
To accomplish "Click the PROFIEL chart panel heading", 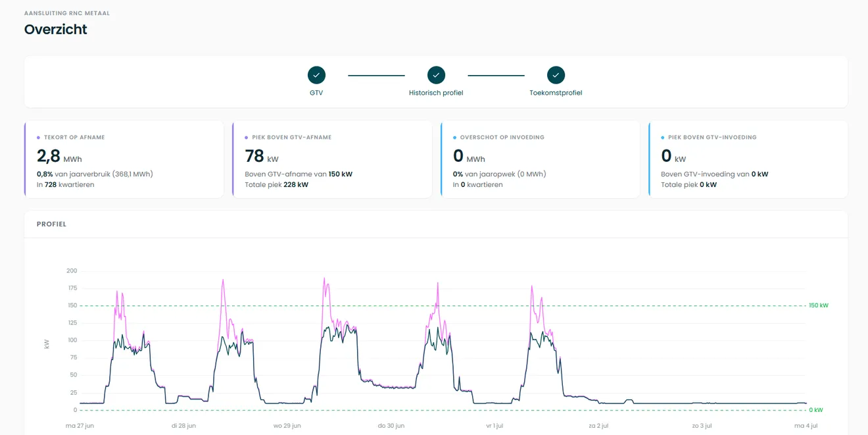I will pos(51,224).
